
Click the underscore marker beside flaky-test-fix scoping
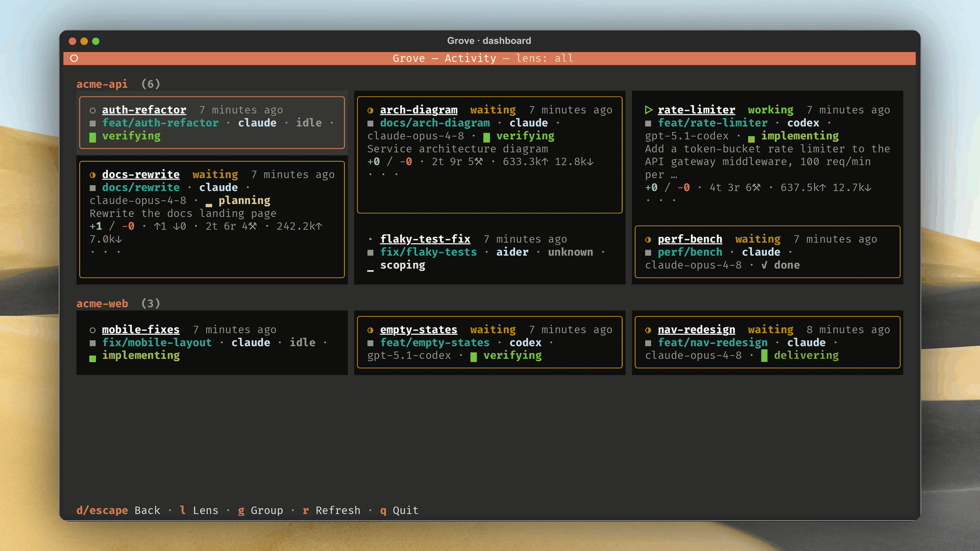pos(370,270)
